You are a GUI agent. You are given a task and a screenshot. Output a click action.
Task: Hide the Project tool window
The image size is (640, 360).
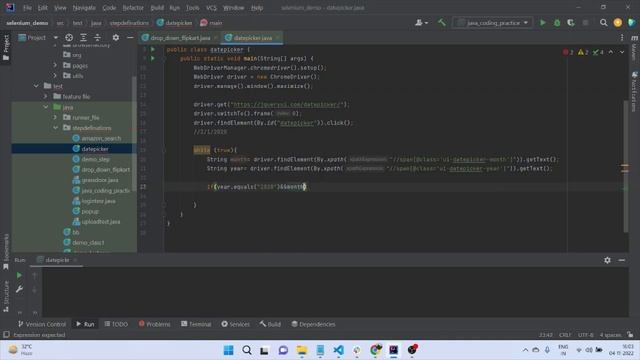pos(130,38)
